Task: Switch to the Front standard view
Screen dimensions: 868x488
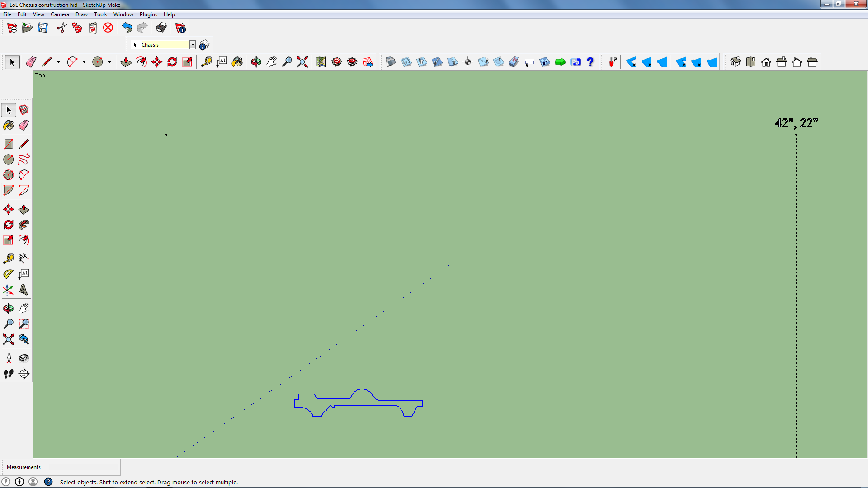Action: (x=766, y=62)
